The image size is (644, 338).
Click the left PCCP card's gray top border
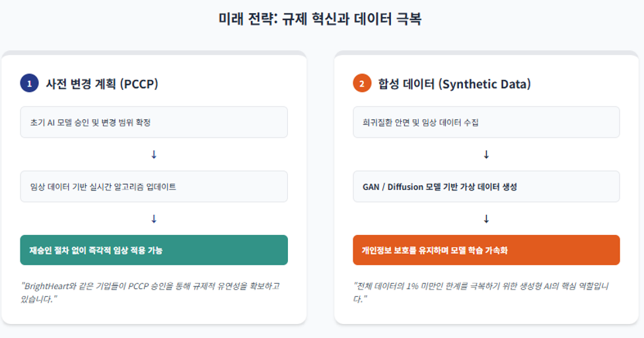(x=154, y=53)
